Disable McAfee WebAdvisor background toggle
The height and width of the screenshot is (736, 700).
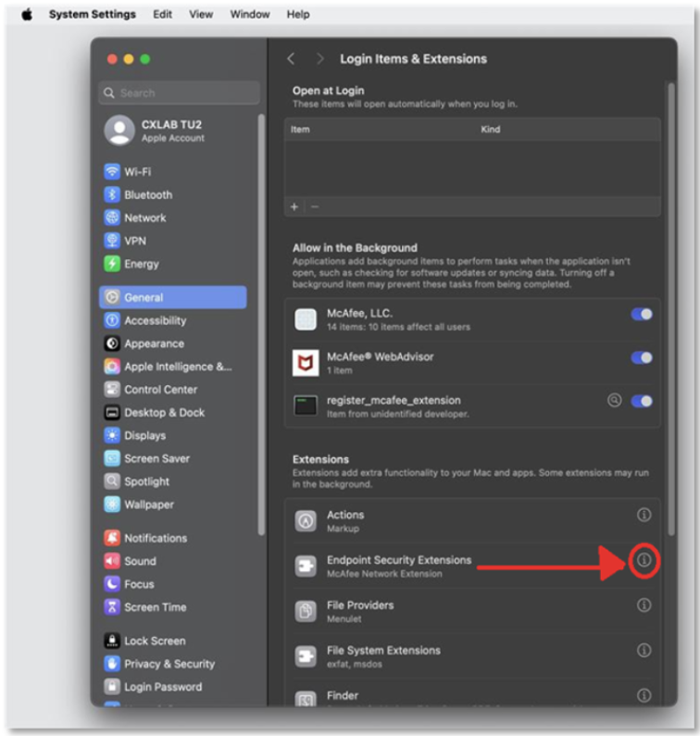pos(641,357)
